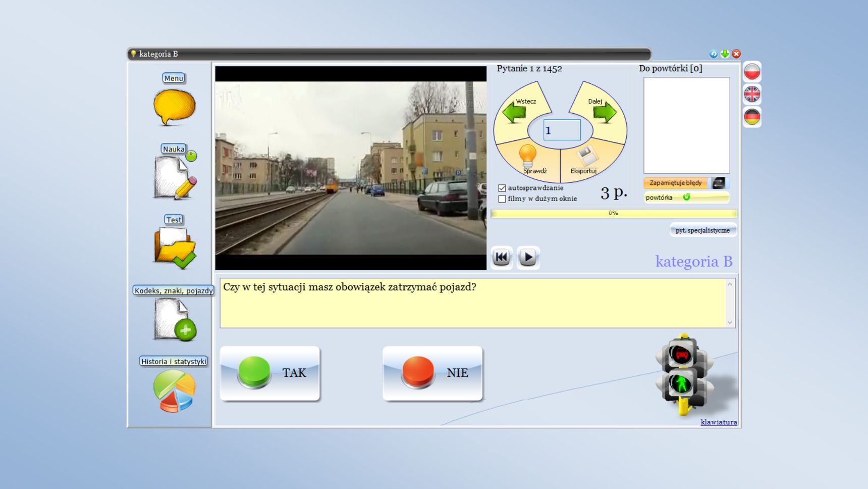Click the lightbulb icon in title bar
The image size is (868, 489).
pos(133,54)
